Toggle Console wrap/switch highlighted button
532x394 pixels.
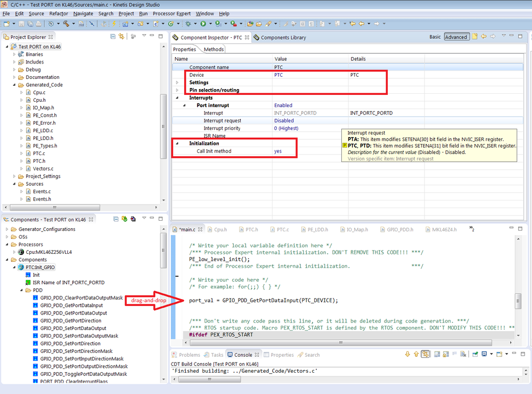pos(425,354)
